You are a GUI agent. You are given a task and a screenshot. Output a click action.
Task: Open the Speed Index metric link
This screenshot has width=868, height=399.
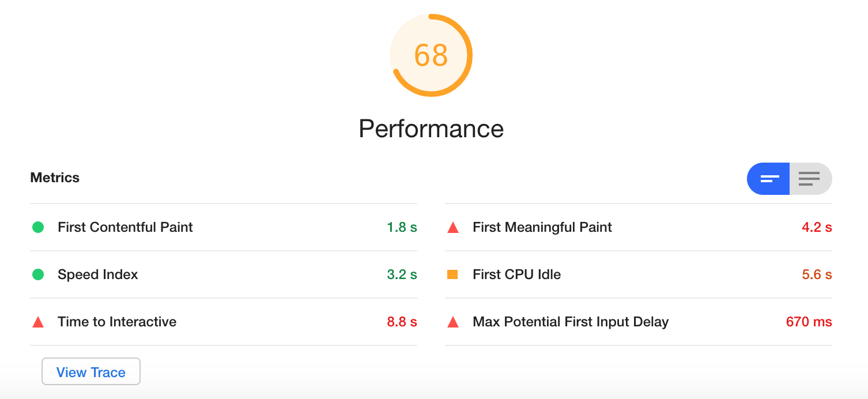[97, 274]
